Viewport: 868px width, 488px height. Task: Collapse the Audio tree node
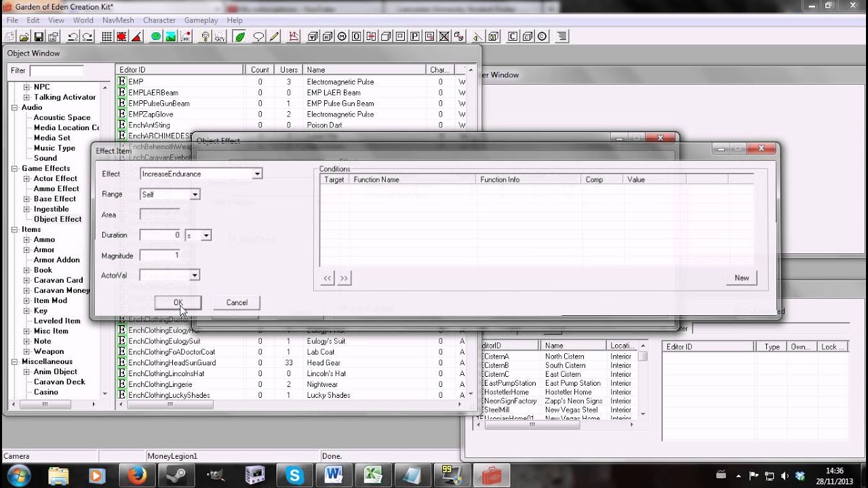click(x=14, y=107)
